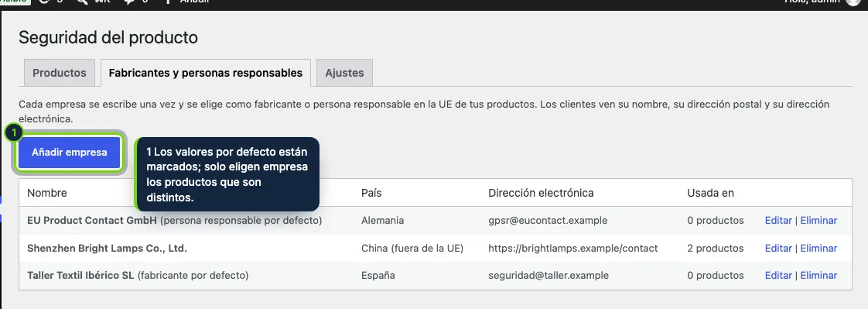This screenshot has width=868, height=309.
Task: Select the Fabricantes y personas responsables tab
Action: [x=205, y=73]
